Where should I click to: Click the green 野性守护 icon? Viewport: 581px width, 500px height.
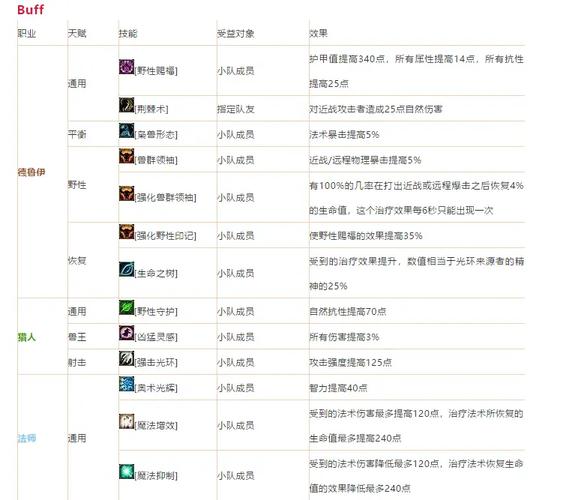[126, 308]
